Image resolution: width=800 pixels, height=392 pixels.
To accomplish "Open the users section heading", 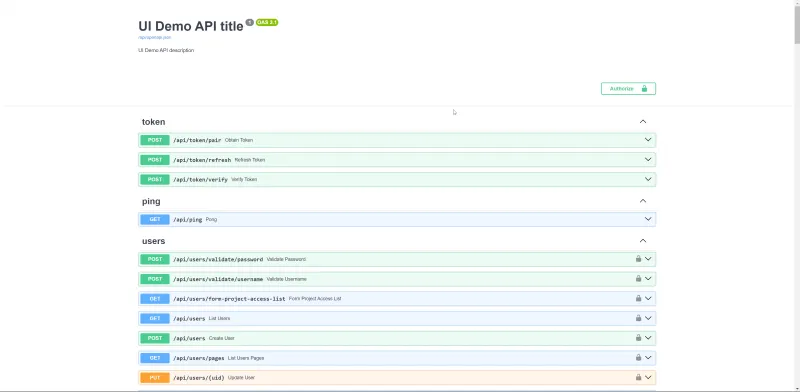I will point(154,241).
